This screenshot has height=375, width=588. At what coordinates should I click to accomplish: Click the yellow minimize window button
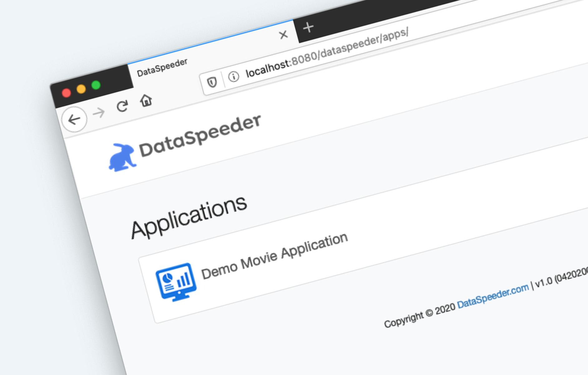81,89
